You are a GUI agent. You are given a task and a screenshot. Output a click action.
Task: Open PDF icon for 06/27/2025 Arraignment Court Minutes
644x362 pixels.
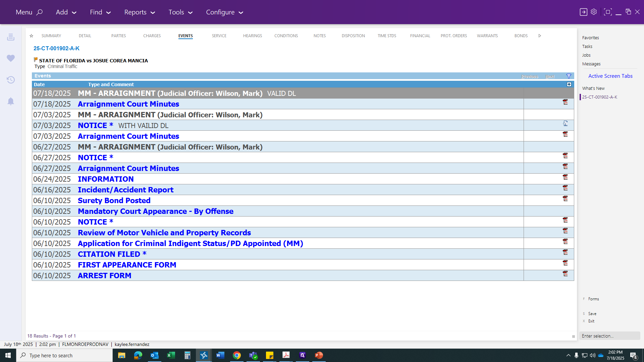point(565,166)
